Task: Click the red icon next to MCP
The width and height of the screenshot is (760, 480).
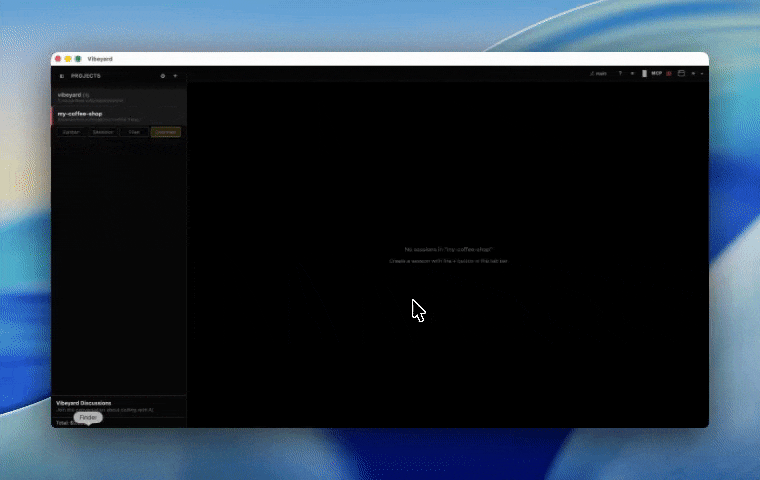Action: 669,74
